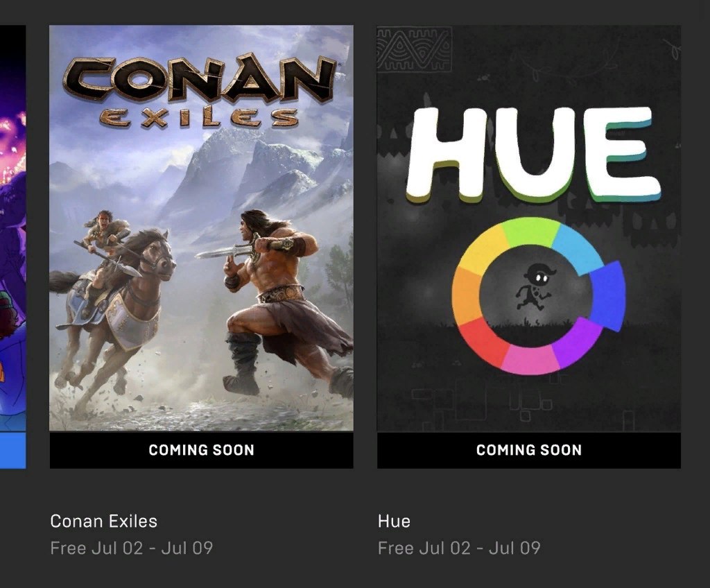Click silhouette character inside color wheel
This screenshot has height=588, width=710.
(534, 287)
